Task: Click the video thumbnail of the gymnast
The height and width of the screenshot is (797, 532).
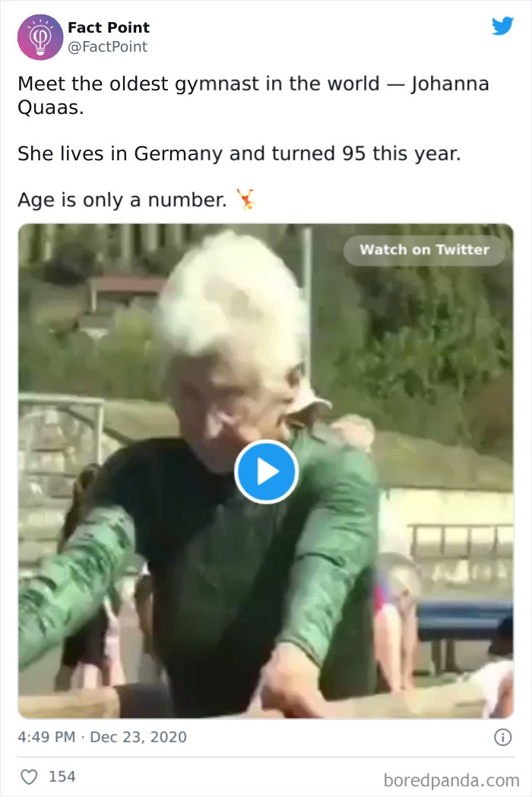Action: (x=266, y=470)
